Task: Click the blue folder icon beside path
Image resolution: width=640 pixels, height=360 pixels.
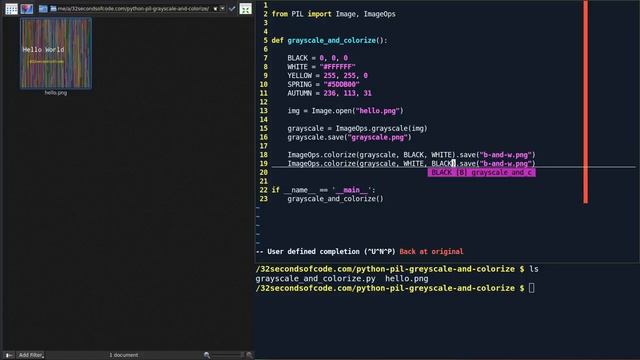Action: (x=43, y=9)
